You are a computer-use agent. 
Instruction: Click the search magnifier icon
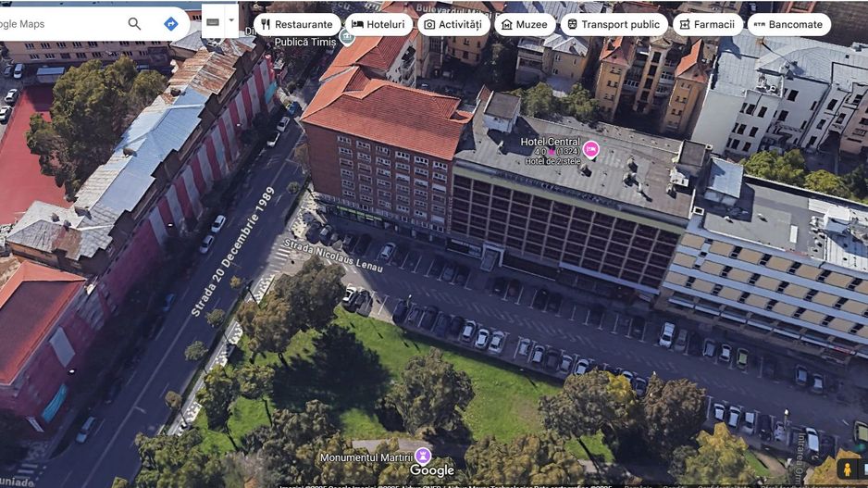point(135,24)
